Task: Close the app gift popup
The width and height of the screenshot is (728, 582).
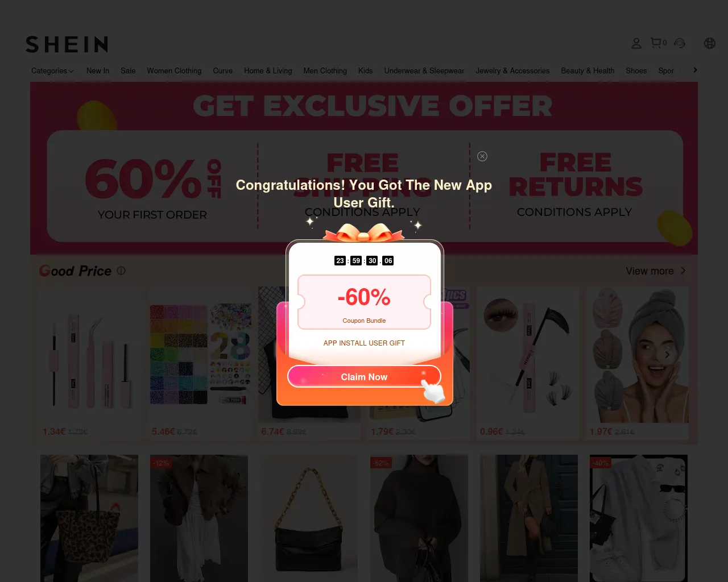Action: tap(482, 156)
